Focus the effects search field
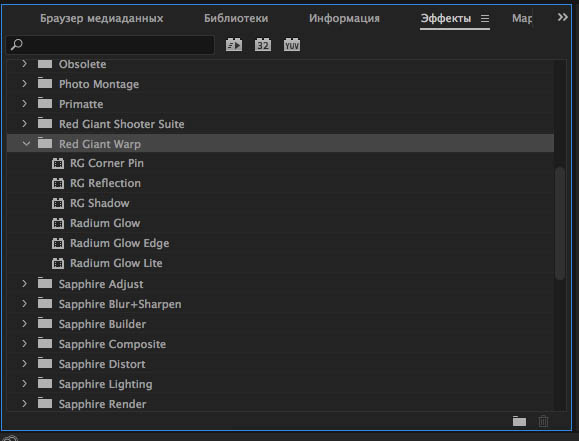This screenshot has height=441, width=579. [x=110, y=45]
